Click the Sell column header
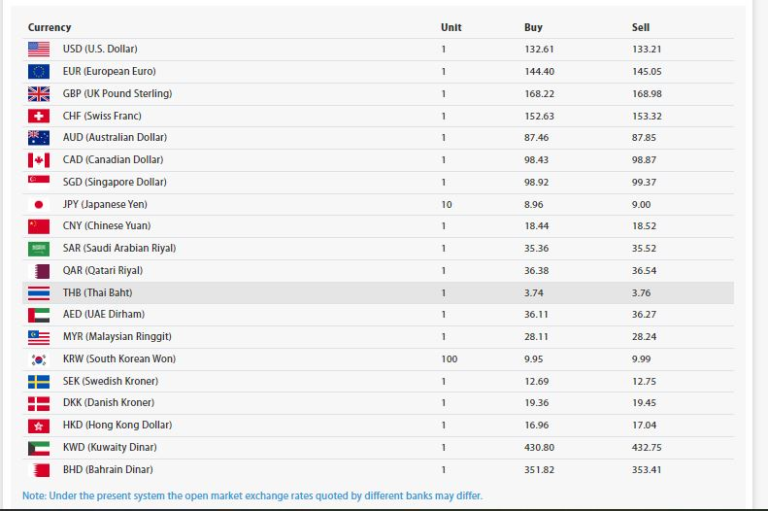The width and height of the screenshot is (768, 511). pyautogui.click(x=641, y=27)
